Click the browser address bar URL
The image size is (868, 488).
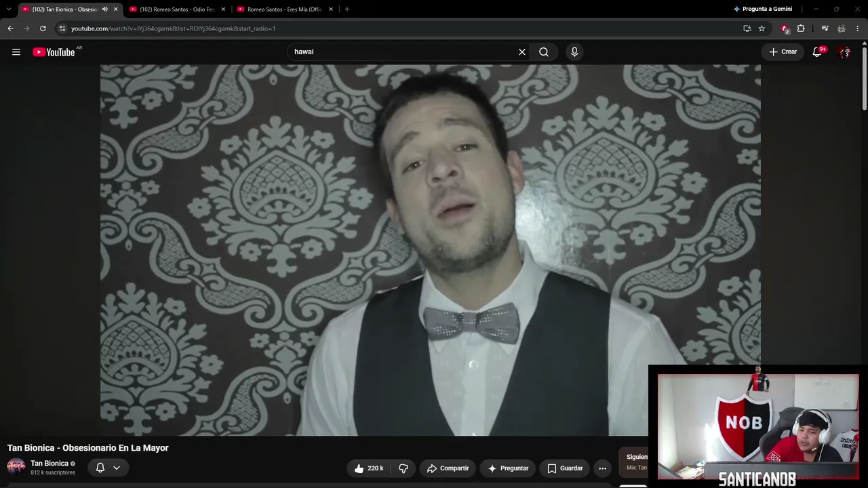173,28
